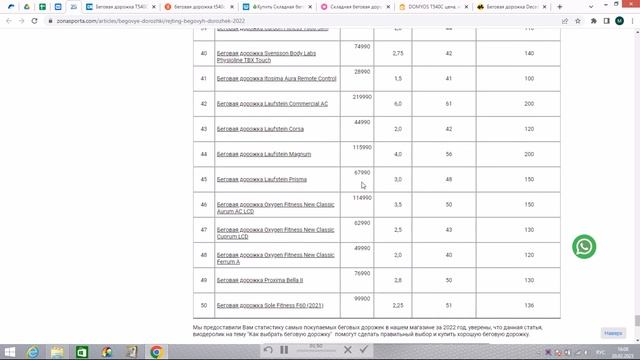The height and width of the screenshot is (360, 640).
Task: Open the Chrome extensions puzzle icon
Action: (x=593, y=21)
